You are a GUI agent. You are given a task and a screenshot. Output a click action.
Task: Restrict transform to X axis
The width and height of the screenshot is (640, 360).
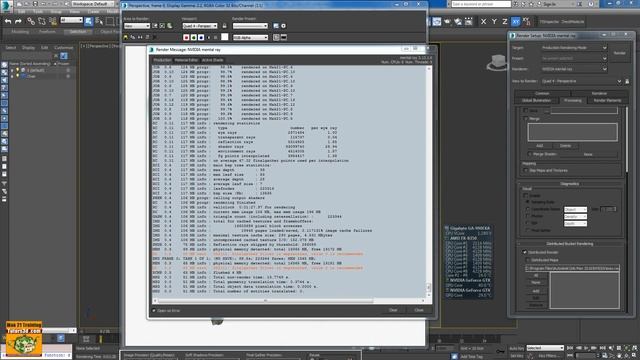click(483, 22)
